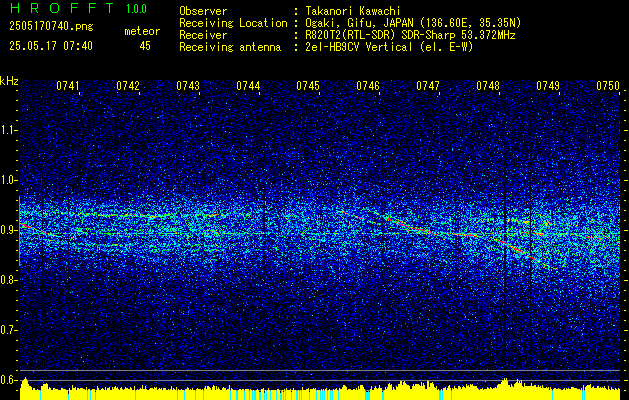Click the meteor count 45
The height and width of the screenshot is (400, 629).
145,46
